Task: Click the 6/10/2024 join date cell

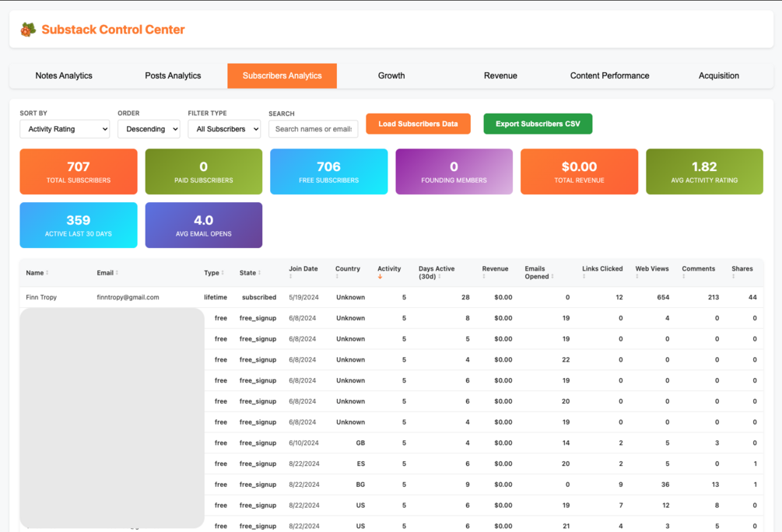Action: (303, 443)
